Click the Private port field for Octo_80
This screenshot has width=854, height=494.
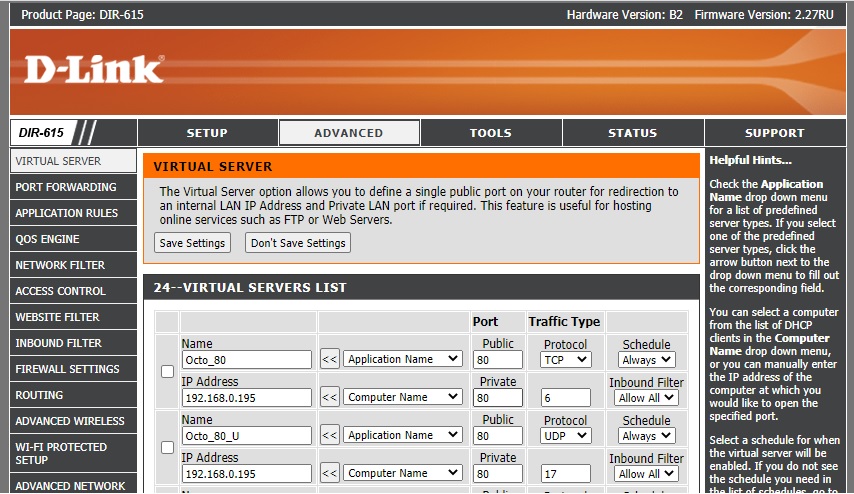tap(498, 398)
